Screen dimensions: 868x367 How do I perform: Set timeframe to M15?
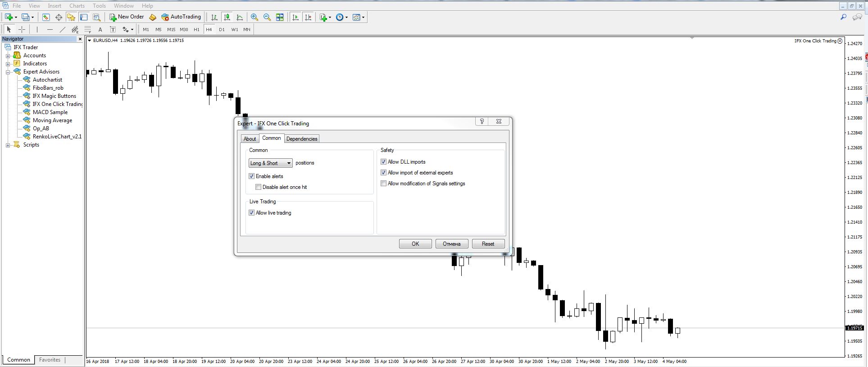[x=171, y=29]
